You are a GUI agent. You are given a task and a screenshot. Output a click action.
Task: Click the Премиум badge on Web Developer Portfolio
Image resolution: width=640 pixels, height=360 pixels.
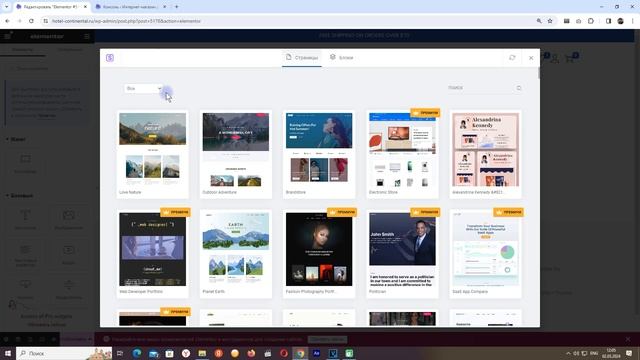click(x=175, y=212)
